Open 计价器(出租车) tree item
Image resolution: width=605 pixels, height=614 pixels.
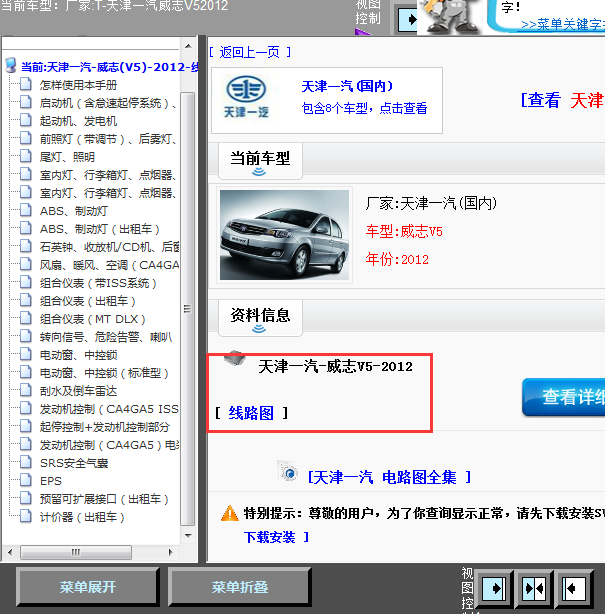point(82,517)
